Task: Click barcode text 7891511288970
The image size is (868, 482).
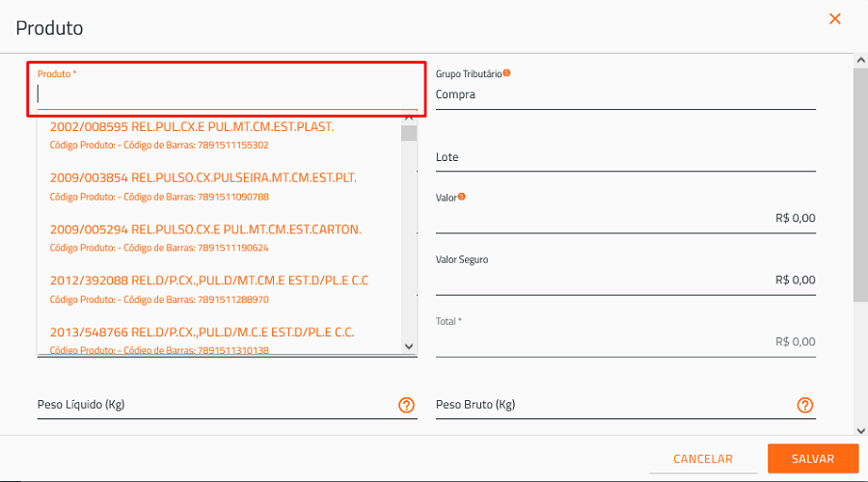Action: click(x=233, y=300)
